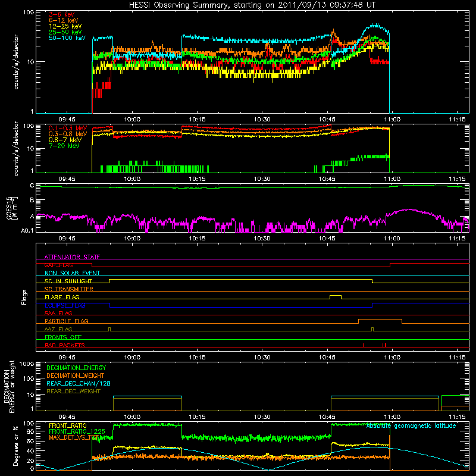This screenshot has width=476, height=476.
Task: Click the DECIMATION ENERGY or weight axis title
Action: (9, 386)
